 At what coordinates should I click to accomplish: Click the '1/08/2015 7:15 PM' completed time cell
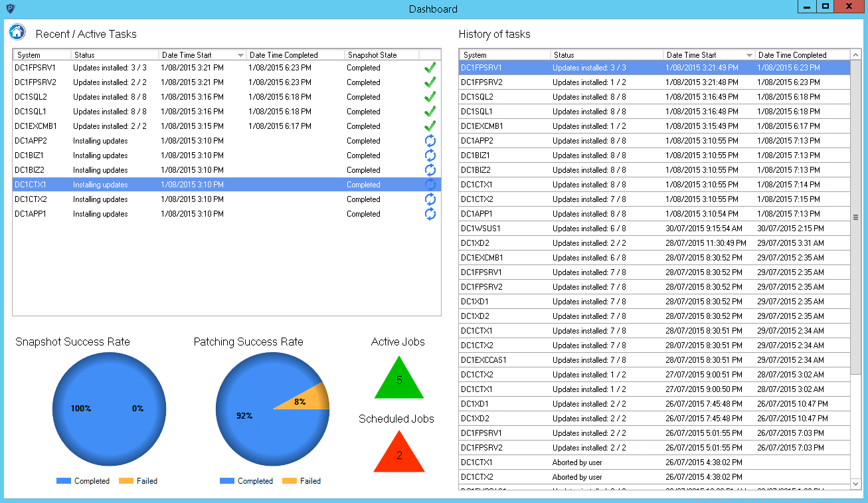[789, 199]
